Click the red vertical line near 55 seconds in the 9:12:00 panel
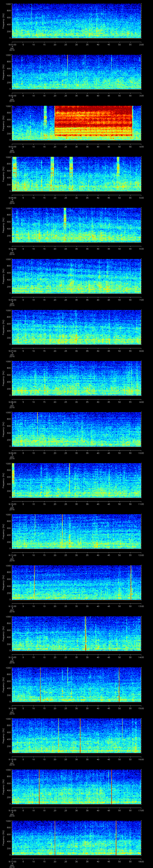The width and height of the screenshot is (153, 868). (131, 583)
